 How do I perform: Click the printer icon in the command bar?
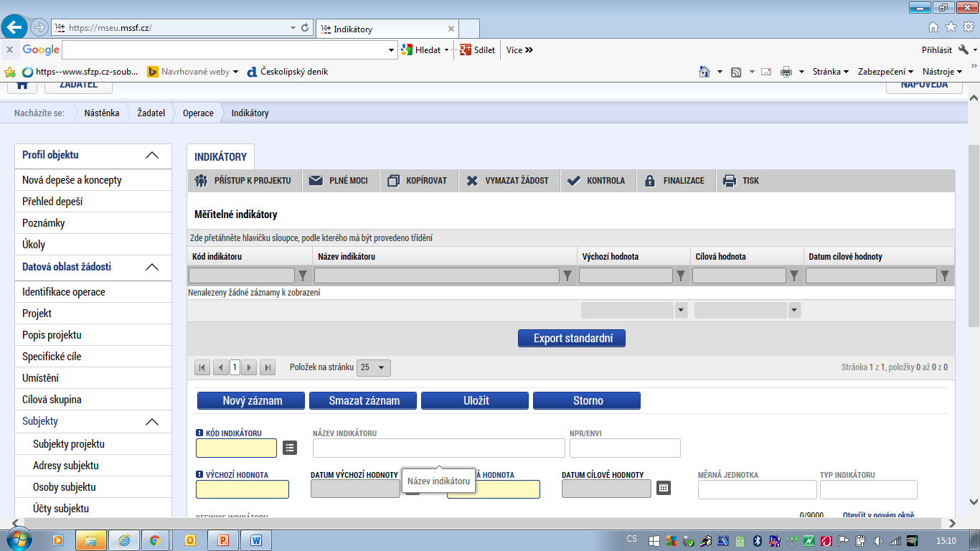point(786,72)
